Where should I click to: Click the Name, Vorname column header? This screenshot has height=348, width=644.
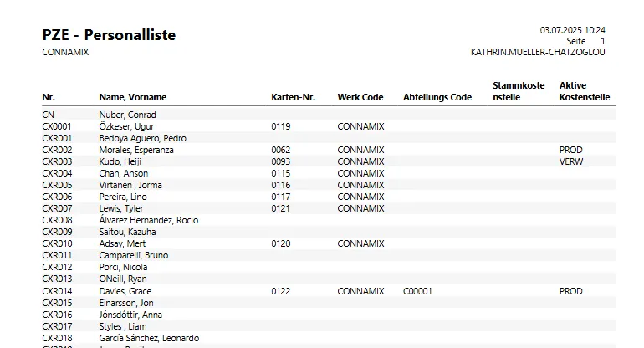click(133, 97)
